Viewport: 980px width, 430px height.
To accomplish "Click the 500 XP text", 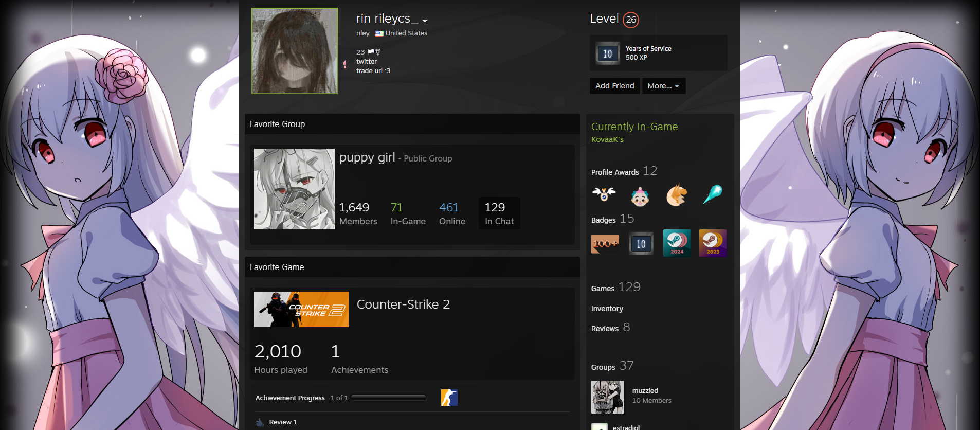I will point(636,58).
